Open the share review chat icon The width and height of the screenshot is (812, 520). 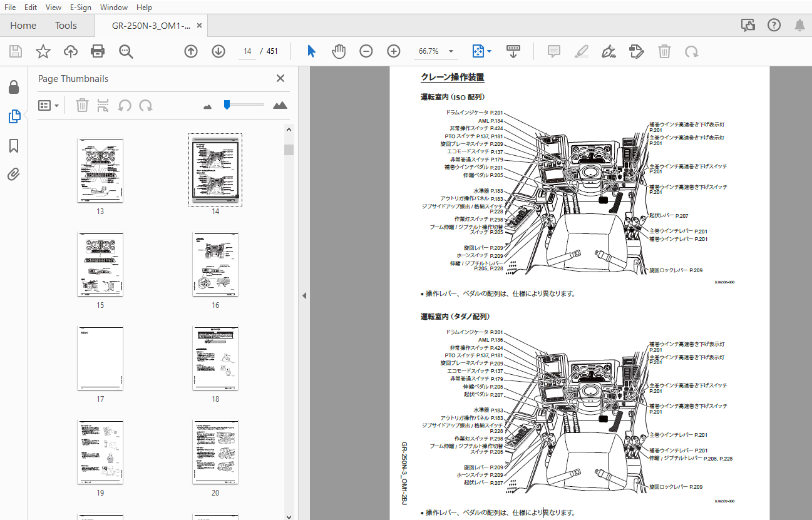point(748,25)
